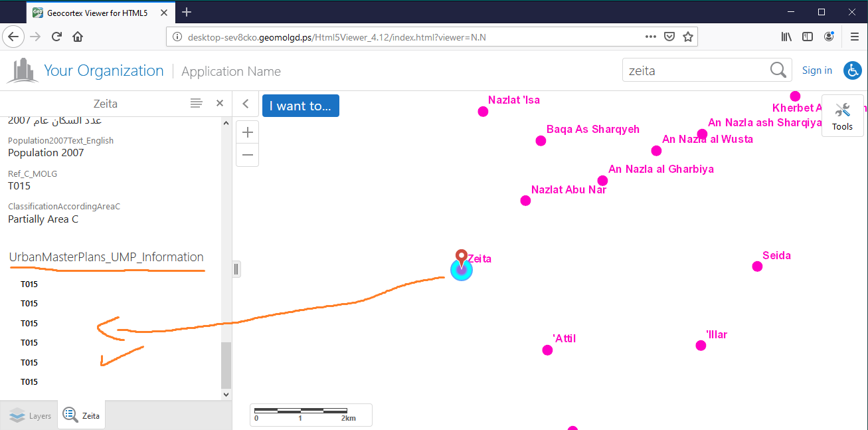This screenshot has width=868, height=430.
Task: Open the Tools toolbar button
Action: [x=842, y=116]
